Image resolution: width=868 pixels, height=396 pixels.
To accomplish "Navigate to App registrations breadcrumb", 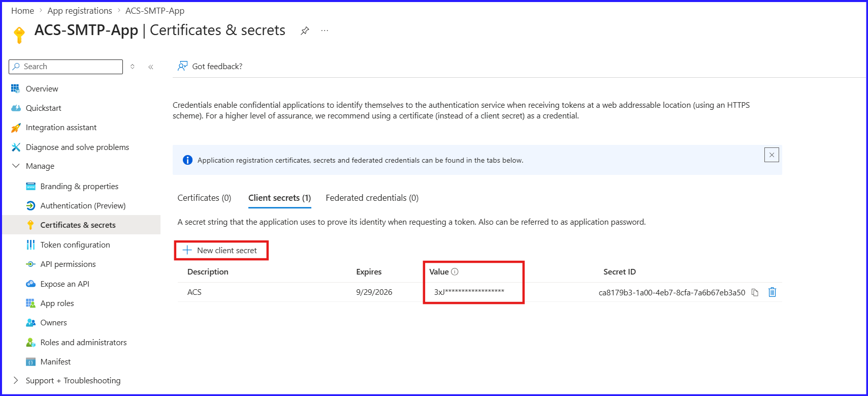I will [80, 11].
